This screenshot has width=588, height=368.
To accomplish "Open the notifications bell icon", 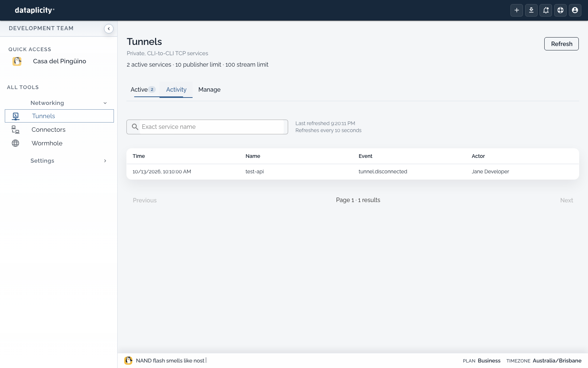I will click(546, 10).
